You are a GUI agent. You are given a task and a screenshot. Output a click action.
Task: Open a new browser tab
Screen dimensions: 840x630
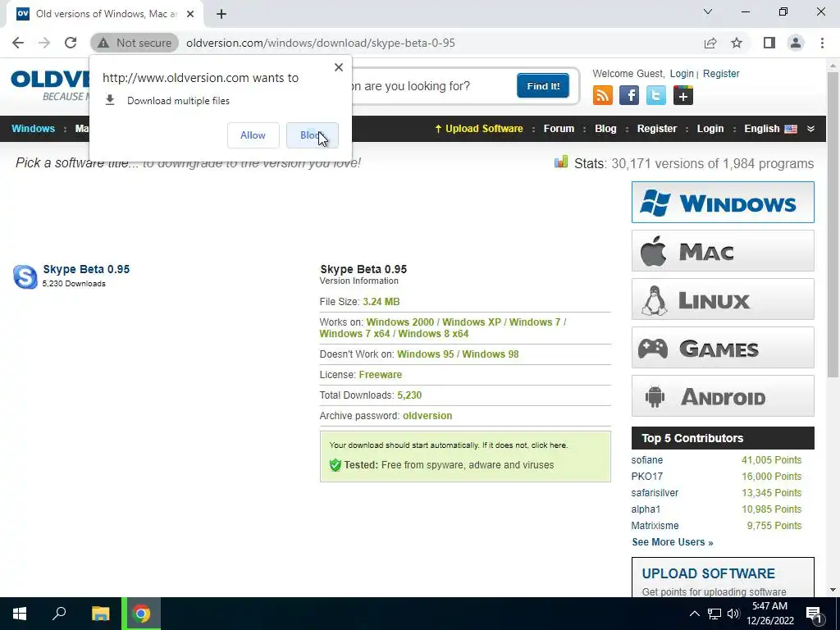[x=221, y=14]
